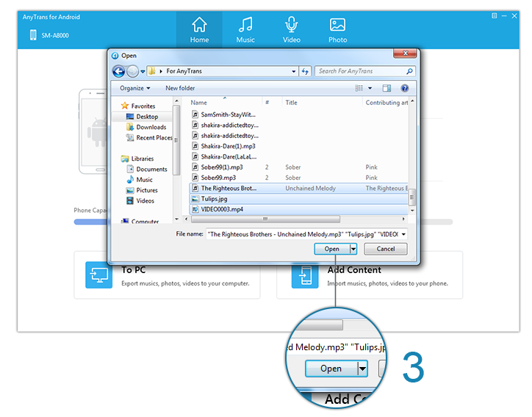Select Videos library
Viewport: 532px width, 417px height.
coord(140,200)
